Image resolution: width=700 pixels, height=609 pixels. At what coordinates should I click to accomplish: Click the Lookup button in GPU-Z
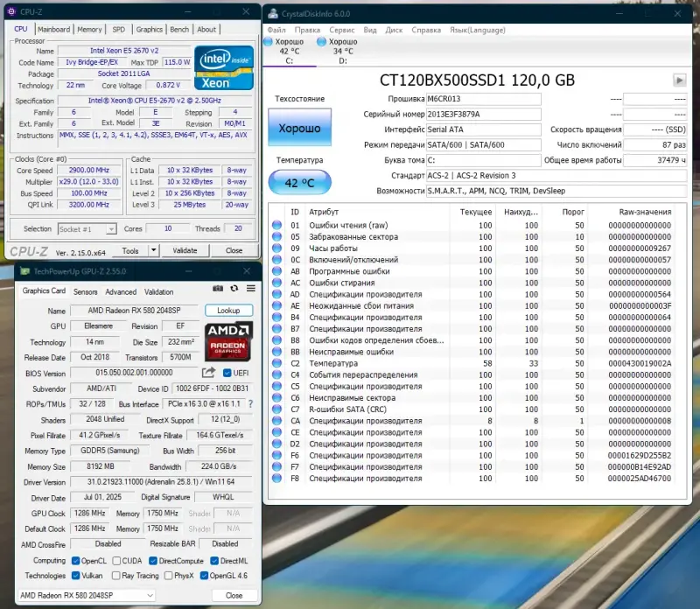[x=228, y=311]
